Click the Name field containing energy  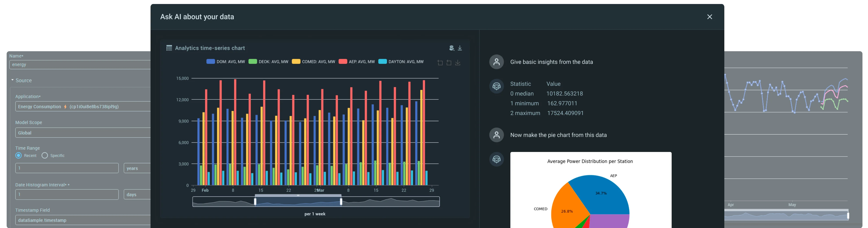(80, 65)
